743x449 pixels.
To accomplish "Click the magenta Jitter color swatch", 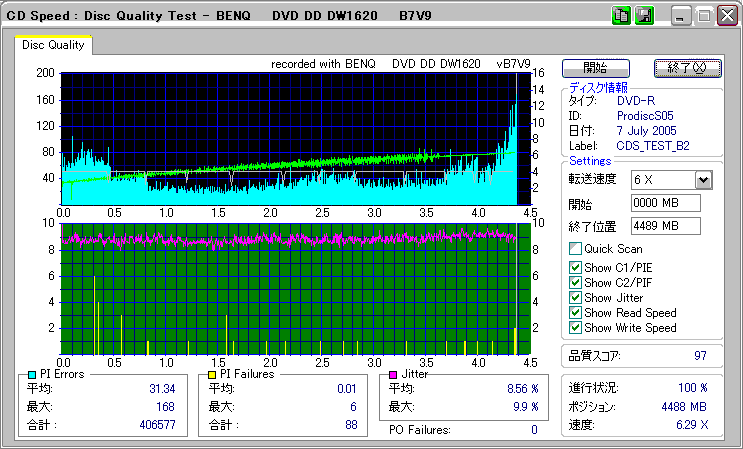I will point(393,375).
